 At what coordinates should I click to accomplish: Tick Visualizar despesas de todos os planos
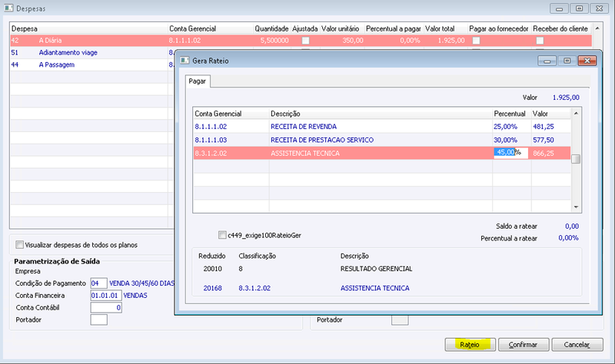click(x=19, y=244)
